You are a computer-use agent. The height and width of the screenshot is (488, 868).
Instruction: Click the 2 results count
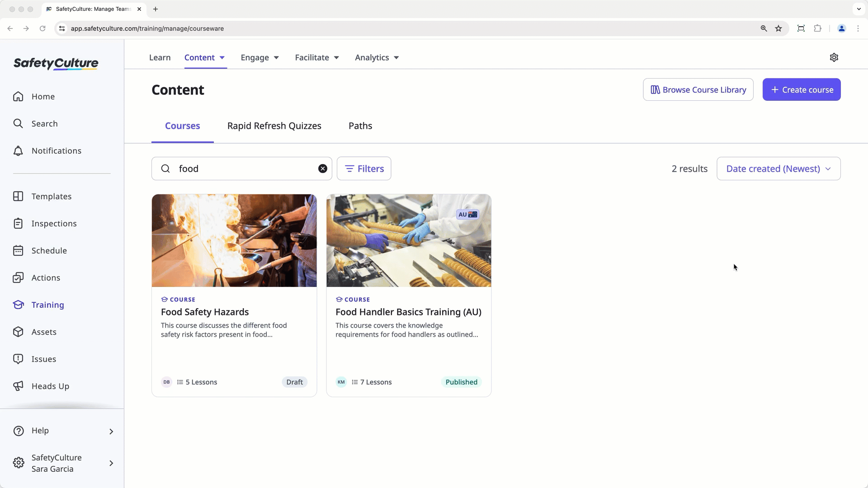click(689, 169)
